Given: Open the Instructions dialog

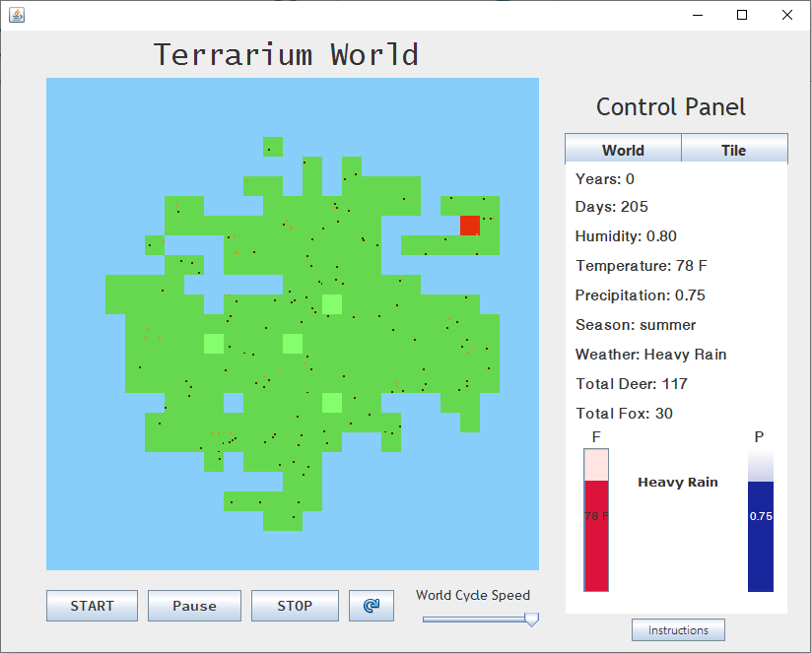Looking at the screenshot, I should [678, 630].
